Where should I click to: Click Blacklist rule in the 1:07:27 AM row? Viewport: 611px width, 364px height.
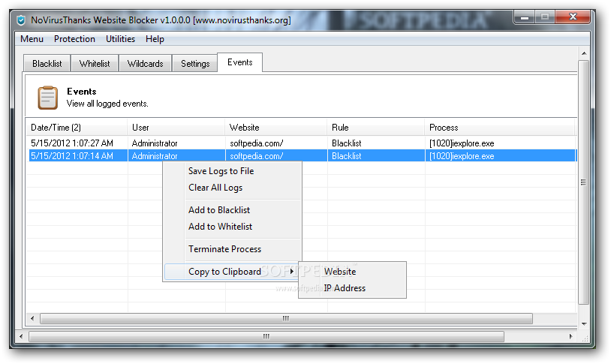347,143
